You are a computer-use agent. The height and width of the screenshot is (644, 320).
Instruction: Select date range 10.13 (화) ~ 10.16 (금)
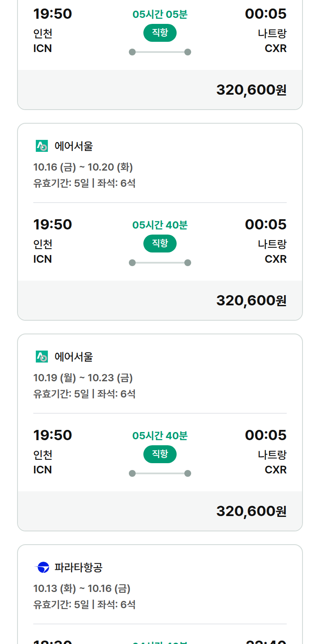tap(82, 589)
